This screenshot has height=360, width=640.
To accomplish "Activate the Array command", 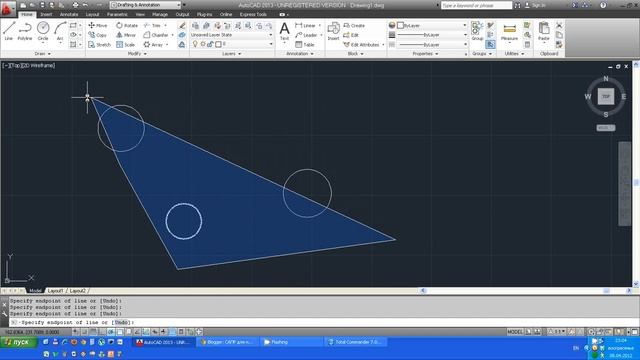I will click(153, 44).
